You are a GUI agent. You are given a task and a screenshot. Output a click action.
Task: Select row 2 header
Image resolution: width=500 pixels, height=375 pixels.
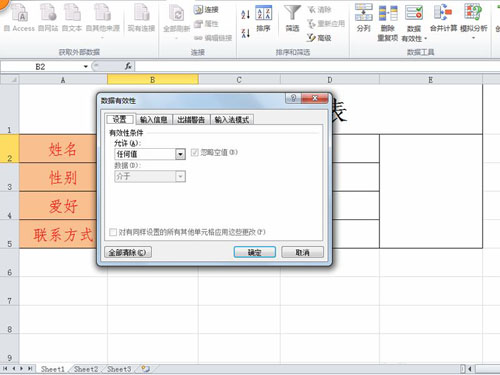click(9, 149)
